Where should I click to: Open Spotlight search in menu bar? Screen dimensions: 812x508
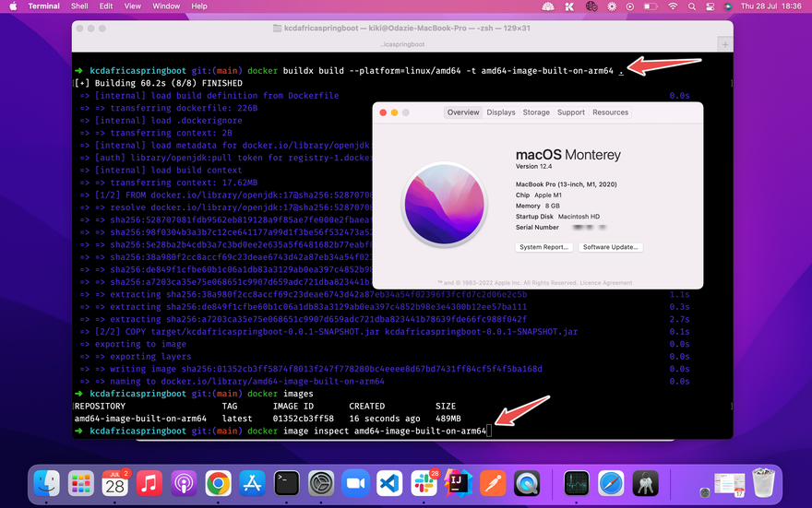point(692,6)
